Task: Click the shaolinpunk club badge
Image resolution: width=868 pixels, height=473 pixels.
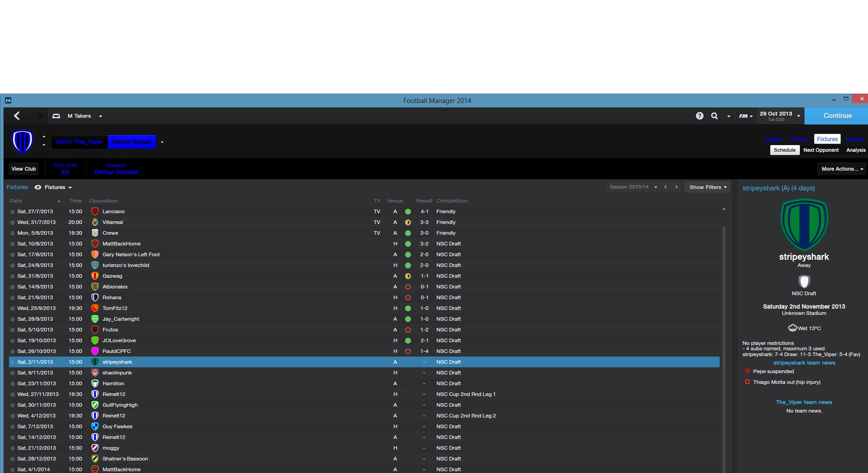Action: [x=95, y=373]
